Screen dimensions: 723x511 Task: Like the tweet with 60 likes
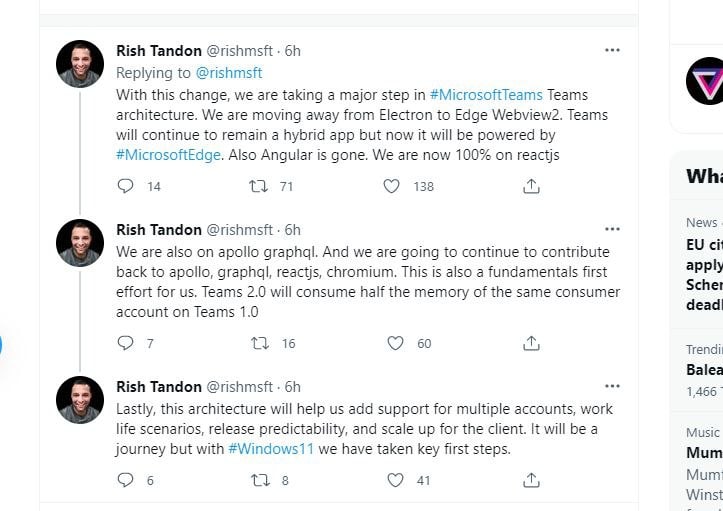[395, 343]
